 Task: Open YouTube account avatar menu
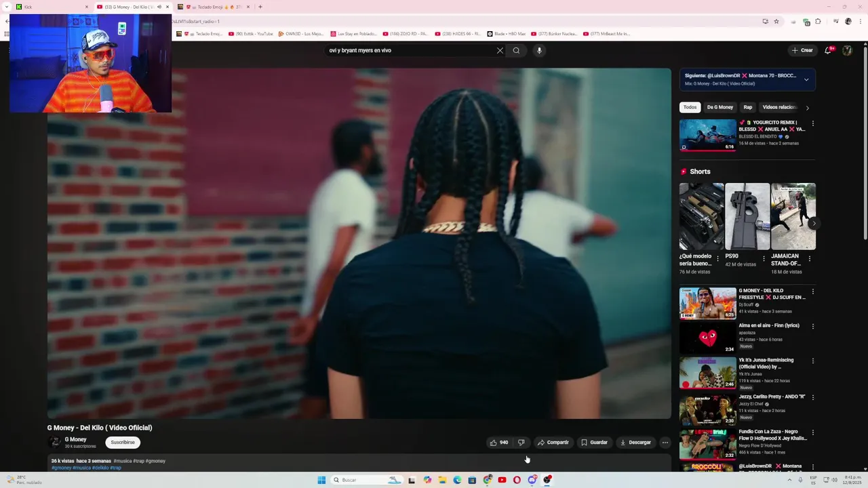(x=847, y=50)
